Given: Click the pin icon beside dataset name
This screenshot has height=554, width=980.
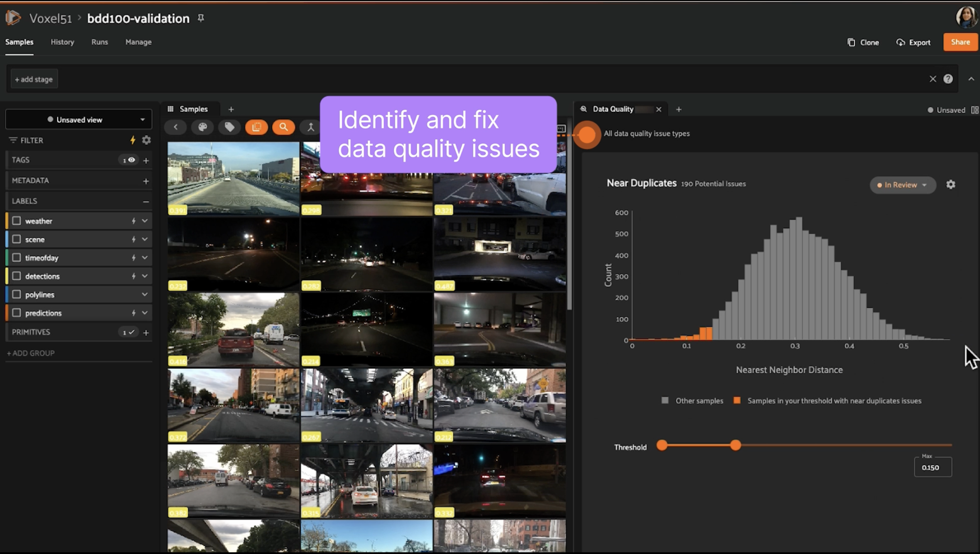Looking at the screenshot, I should [x=201, y=18].
